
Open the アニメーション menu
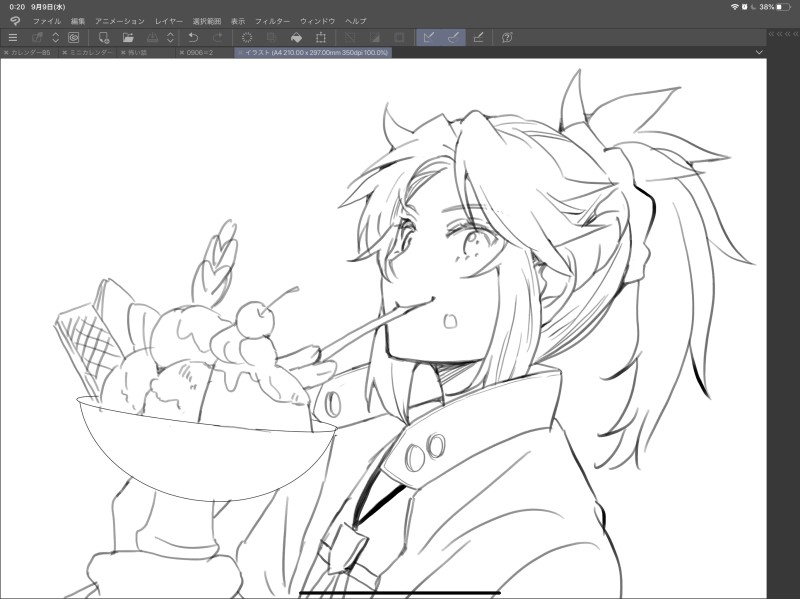pyautogui.click(x=120, y=21)
